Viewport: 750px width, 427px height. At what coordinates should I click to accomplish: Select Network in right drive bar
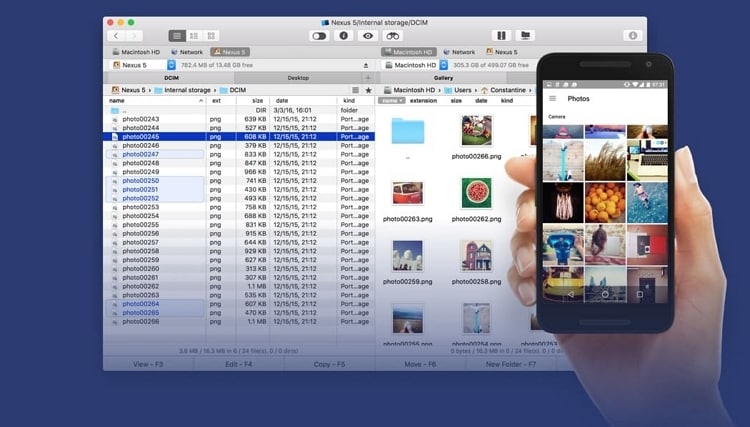(x=459, y=52)
